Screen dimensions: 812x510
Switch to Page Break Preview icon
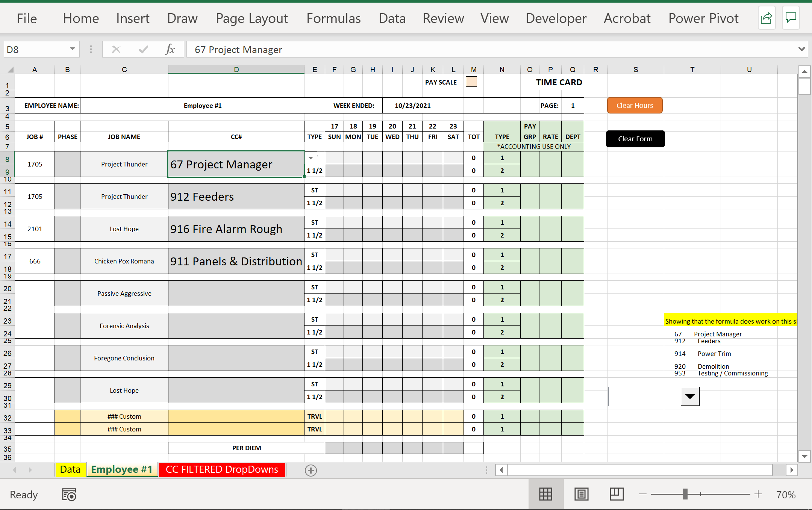click(x=617, y=494)
